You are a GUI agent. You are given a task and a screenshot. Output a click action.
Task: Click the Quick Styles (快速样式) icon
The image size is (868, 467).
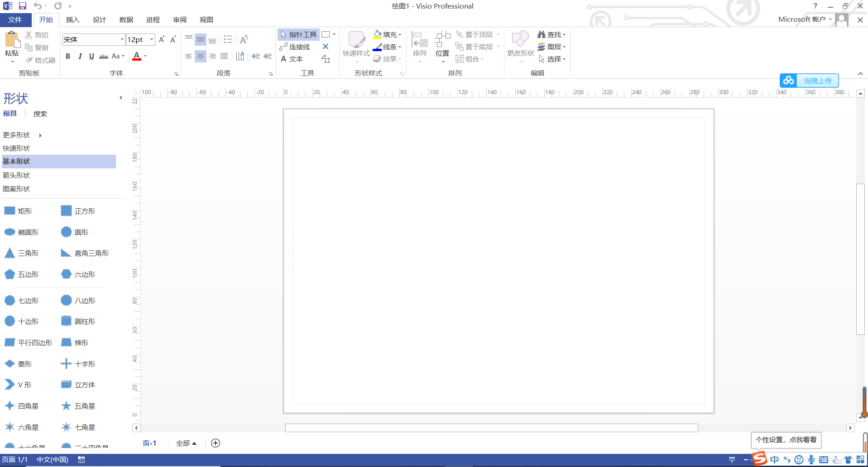pyautogui.click(x=357, y=39)
